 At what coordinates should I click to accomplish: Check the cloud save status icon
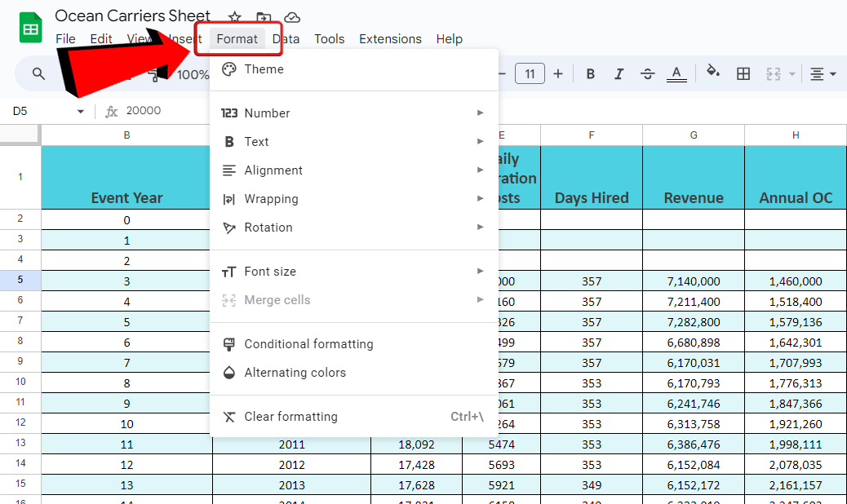coord(291,16)
